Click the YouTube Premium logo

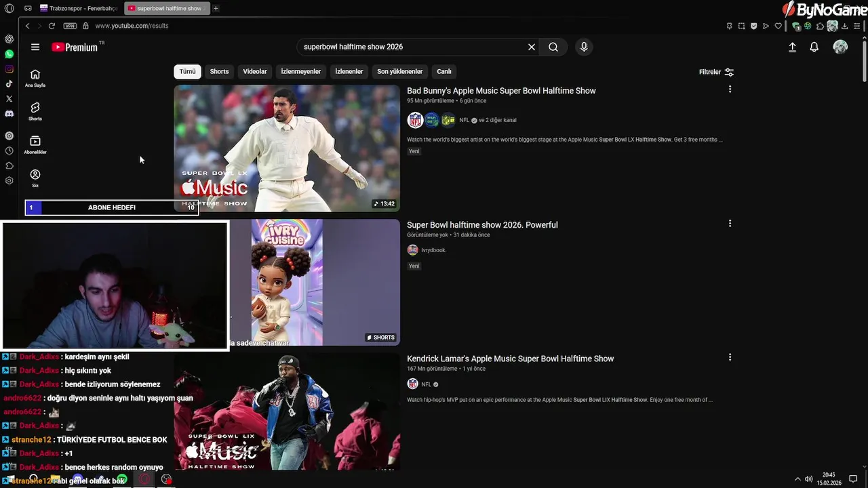pos(75,47)
